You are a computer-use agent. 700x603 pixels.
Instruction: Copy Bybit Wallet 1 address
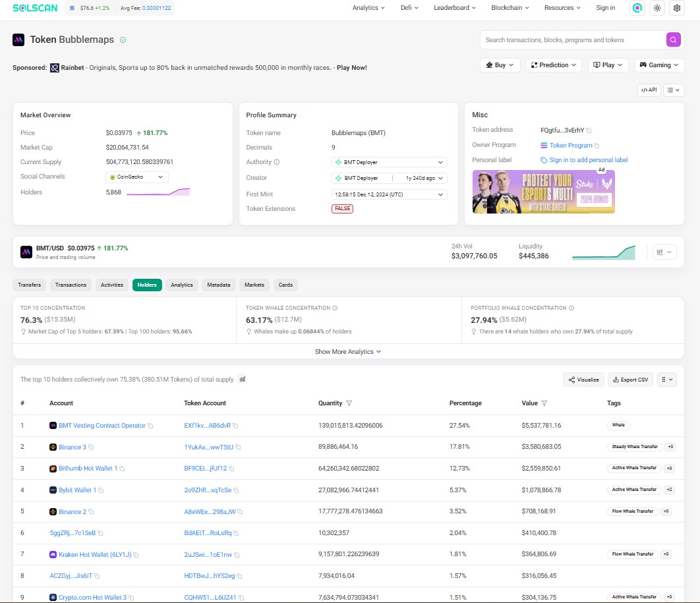[101, 490]
